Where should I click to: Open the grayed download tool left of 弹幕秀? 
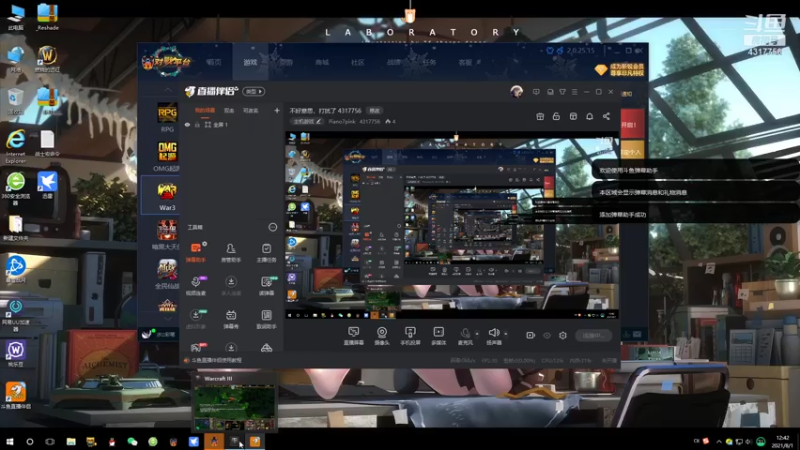(196, 319)
